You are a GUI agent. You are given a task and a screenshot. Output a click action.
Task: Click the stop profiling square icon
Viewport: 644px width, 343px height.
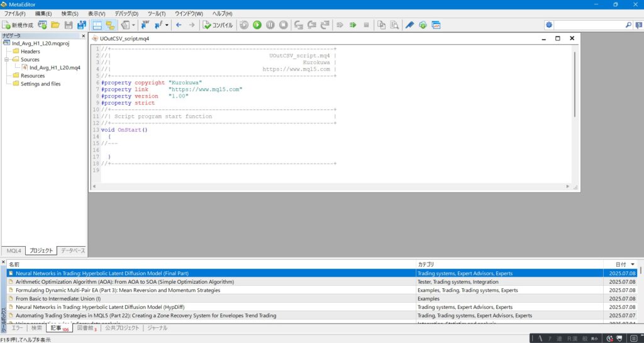[367, 25]
